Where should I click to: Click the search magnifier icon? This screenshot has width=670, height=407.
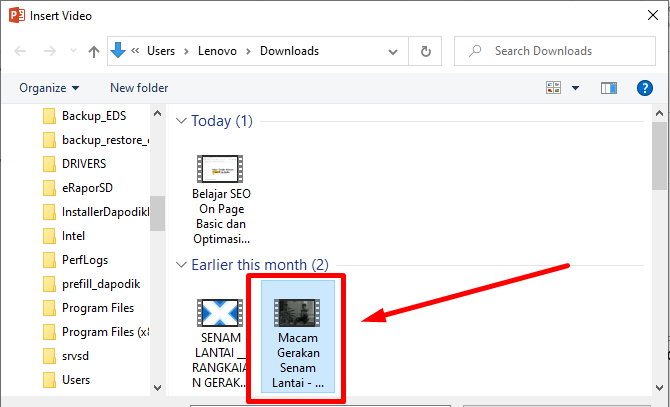pos(475,51)
